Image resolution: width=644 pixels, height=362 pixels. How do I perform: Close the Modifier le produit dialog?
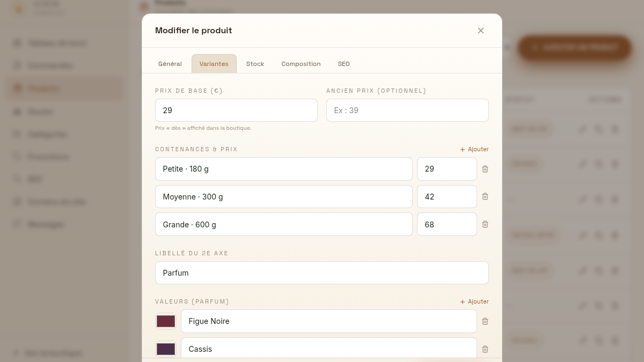(481, 31)
